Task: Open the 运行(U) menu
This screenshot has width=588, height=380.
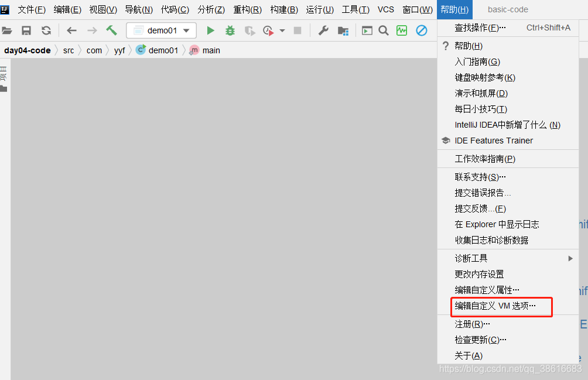Action: point(320,9)
